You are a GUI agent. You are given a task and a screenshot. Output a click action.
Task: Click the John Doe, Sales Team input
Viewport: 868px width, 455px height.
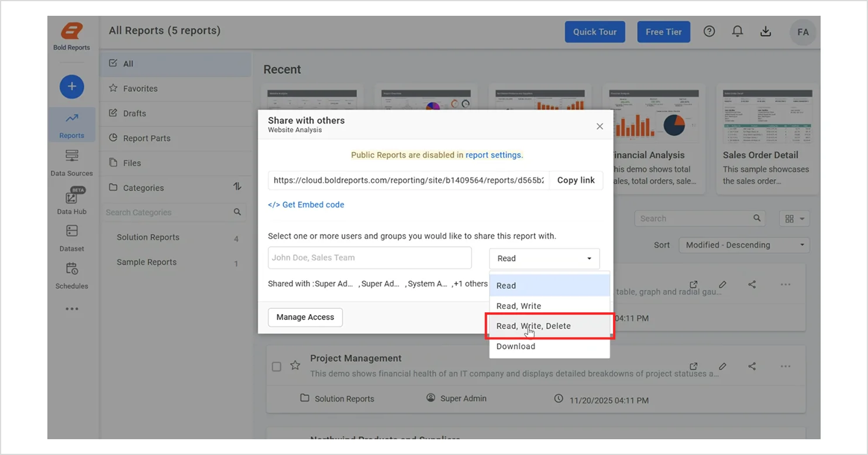click(370, 258)
